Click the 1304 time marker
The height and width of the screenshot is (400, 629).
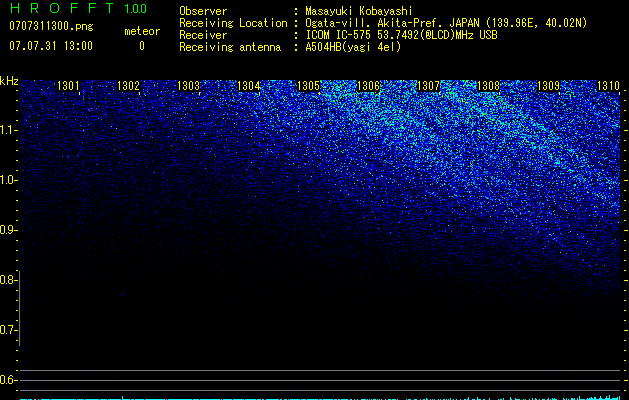[x=248, y=86]
